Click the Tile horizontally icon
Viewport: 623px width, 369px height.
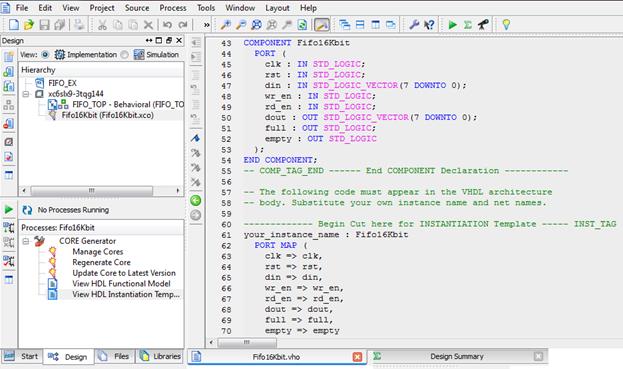pos(360,25)
